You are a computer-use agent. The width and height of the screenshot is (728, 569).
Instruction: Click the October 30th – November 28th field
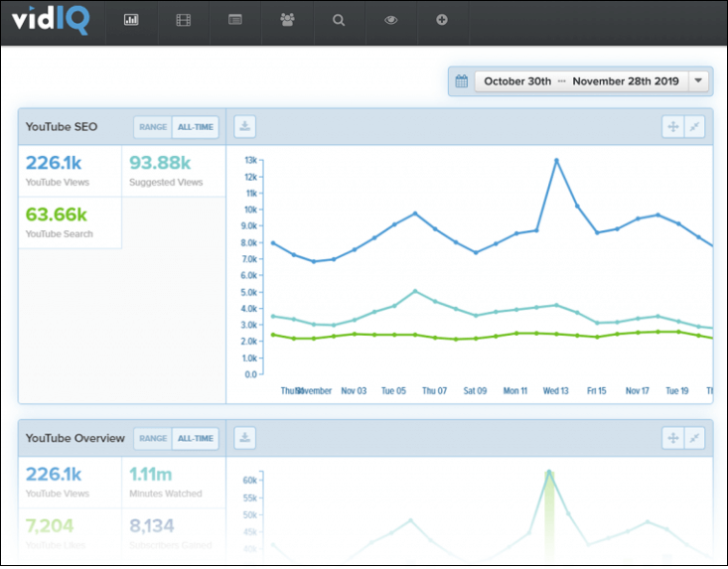click(x=581, y=81)
